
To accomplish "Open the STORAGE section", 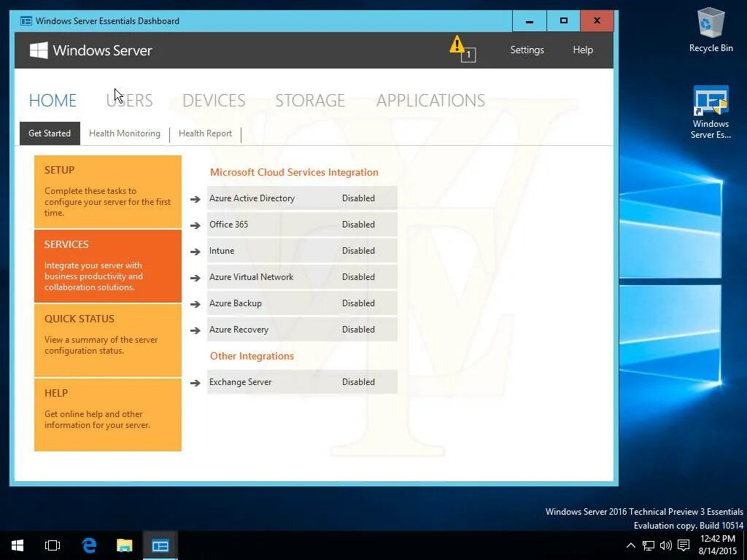I will tap(310, 101).
